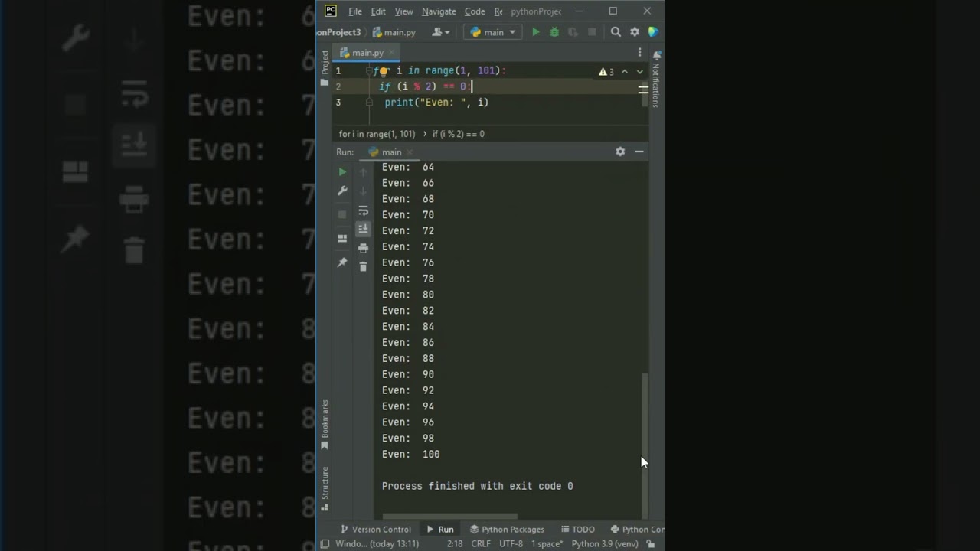Clear console output with the trash icon
Screen dimensions: 980x551
[364, 266]
